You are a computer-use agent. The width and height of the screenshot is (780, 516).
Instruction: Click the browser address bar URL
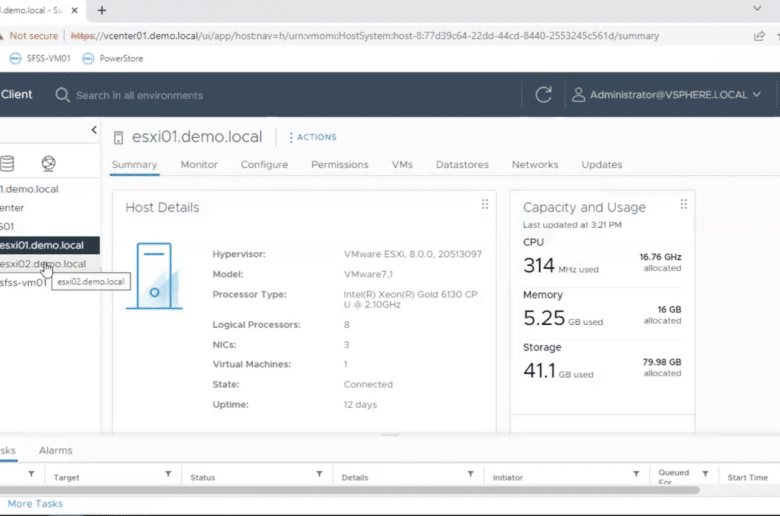(365, 36)
